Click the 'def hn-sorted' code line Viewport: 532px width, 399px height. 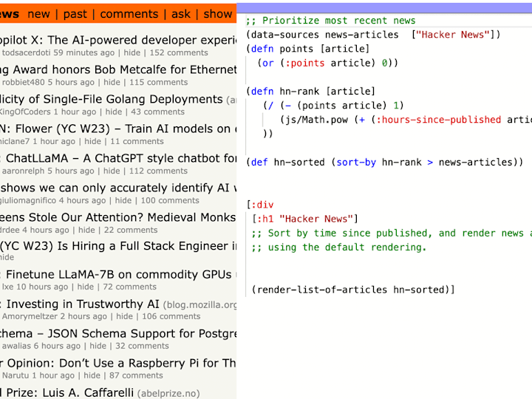click(x=385, y=162)
